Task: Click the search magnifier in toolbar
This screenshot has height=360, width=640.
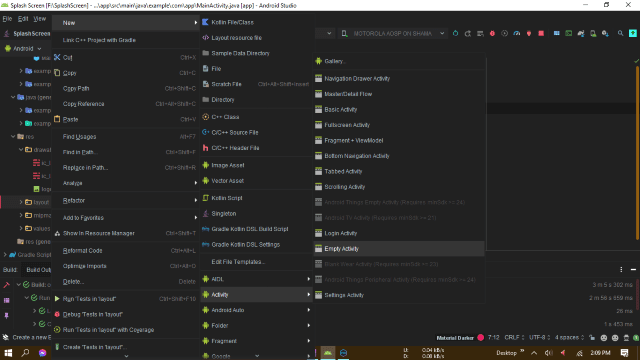Action: pyautogui.click(x=620, y=33)
